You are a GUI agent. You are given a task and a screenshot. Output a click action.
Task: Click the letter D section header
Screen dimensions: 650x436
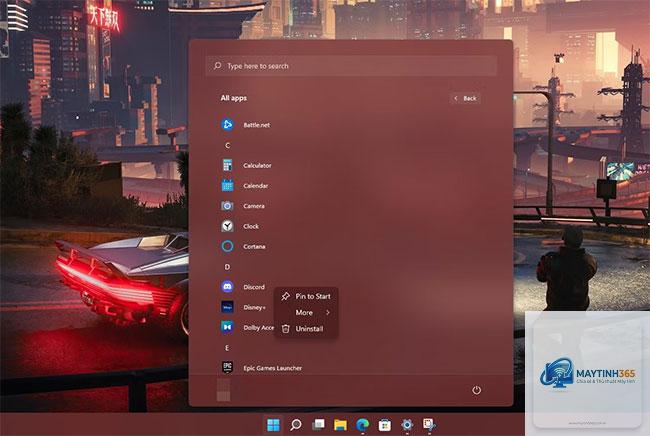pos(227,266)
